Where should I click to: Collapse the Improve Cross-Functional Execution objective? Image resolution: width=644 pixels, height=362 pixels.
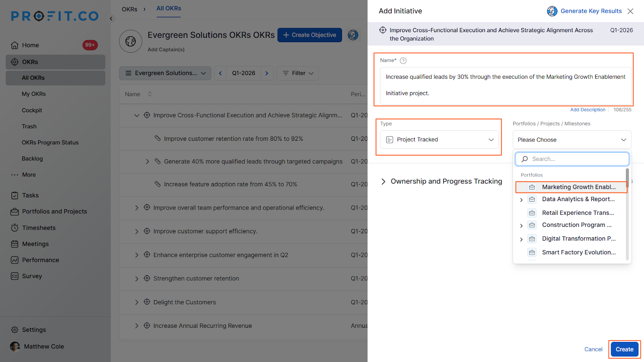click(x=136, y=115)
